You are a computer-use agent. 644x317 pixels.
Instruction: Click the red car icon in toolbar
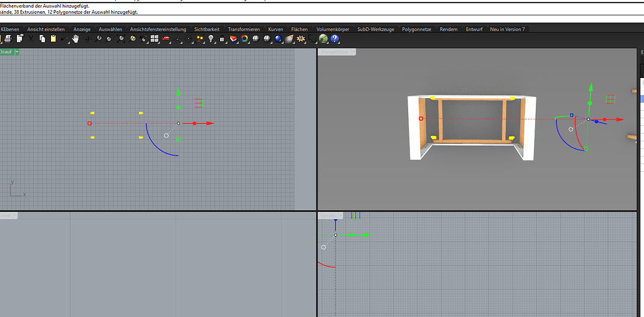click(166, 39)
